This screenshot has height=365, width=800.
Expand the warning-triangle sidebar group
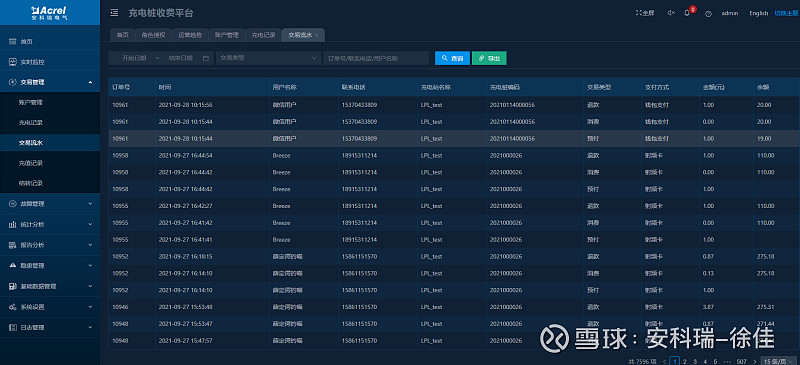tap(50, 265)
